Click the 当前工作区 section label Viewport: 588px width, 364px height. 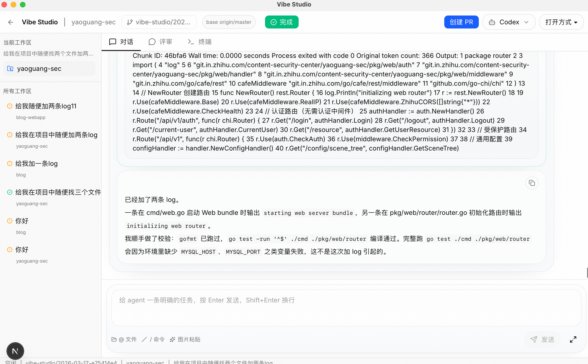point(17,43)
